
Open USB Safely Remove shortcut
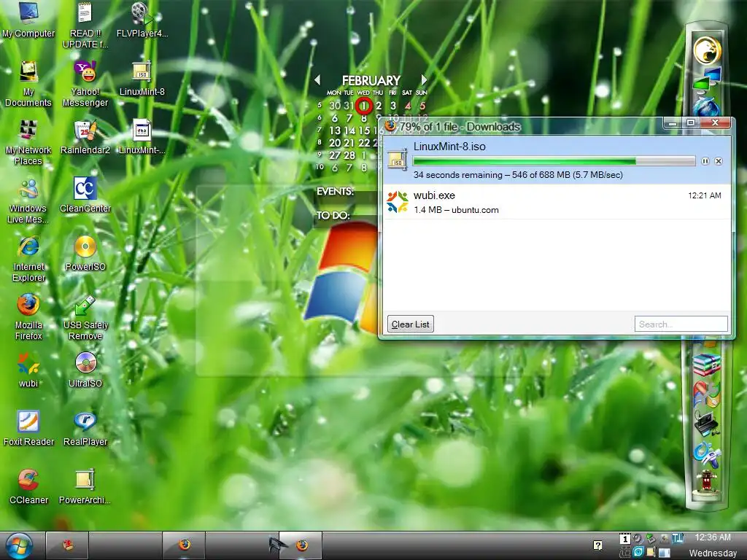(x=85, y=317)
